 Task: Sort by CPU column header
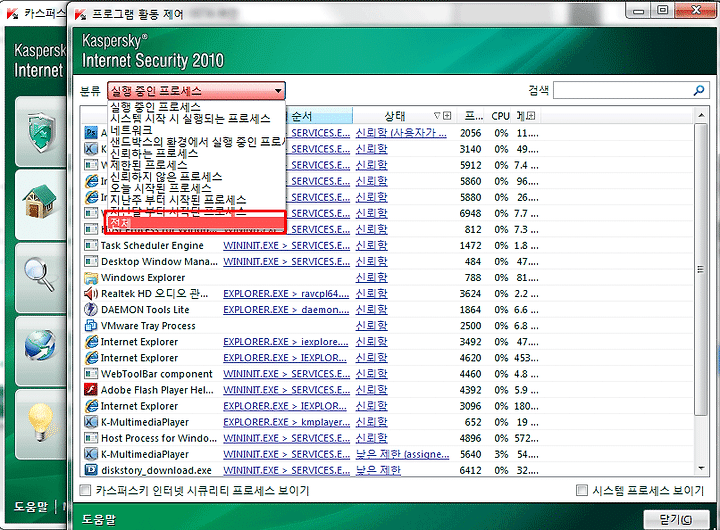501,116
